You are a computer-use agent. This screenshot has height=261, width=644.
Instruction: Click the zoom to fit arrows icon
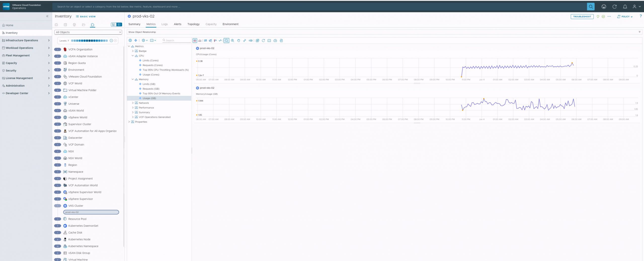pos(245,40)
